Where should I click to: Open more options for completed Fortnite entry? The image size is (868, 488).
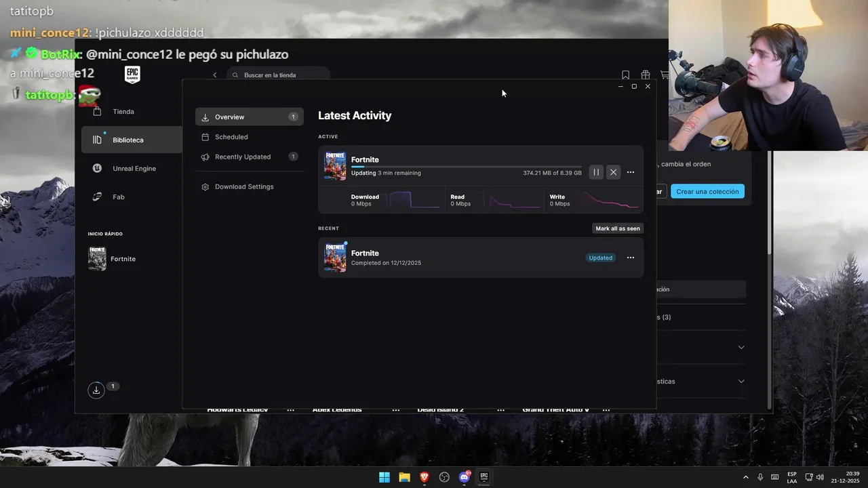pyautogui.click(x=631, y=258)
